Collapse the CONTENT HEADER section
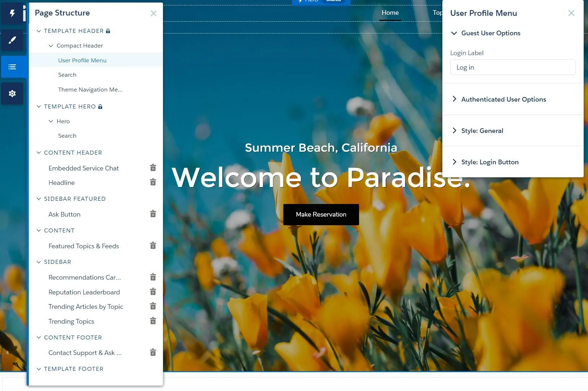 point(39,153)
